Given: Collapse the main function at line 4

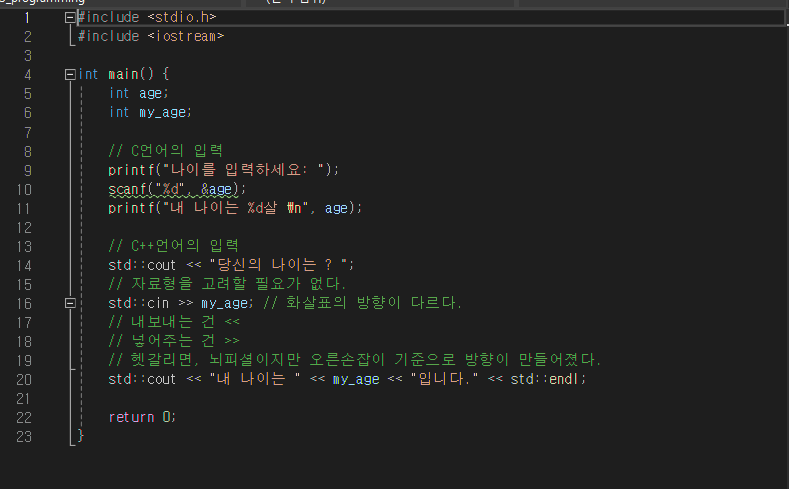Looking at the screenshot, I should (70, 75).
